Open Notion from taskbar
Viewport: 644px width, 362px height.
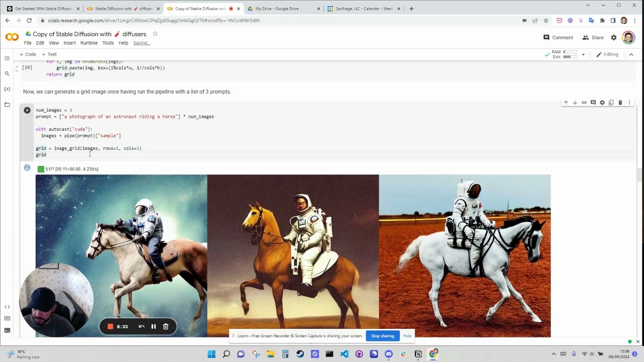(x=418, y=354)
